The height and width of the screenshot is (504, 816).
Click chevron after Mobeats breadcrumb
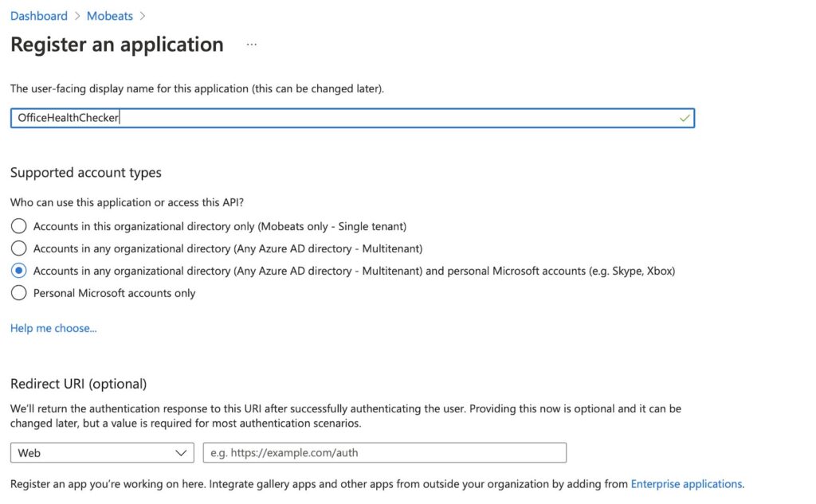(142, 16)
